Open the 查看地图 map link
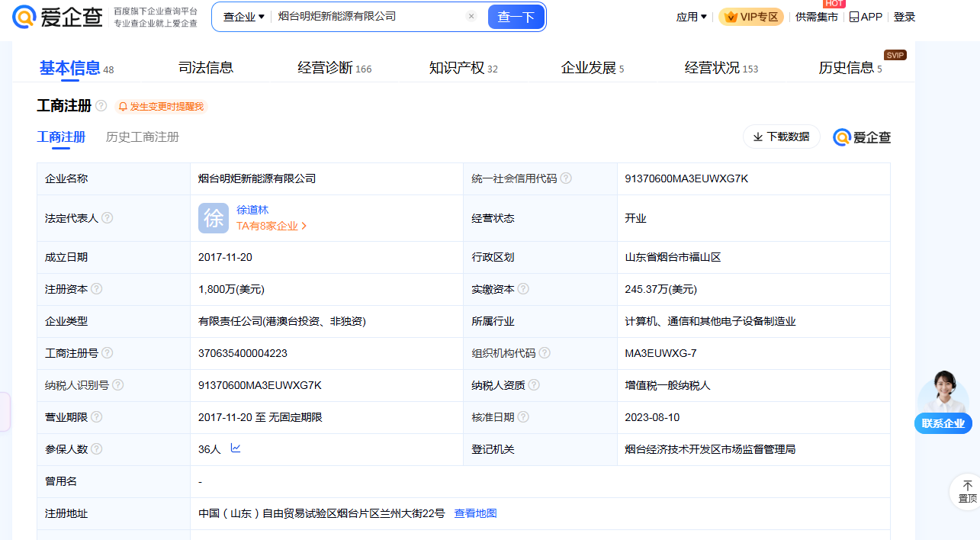 pyautogui.click(x=475, y=513)
